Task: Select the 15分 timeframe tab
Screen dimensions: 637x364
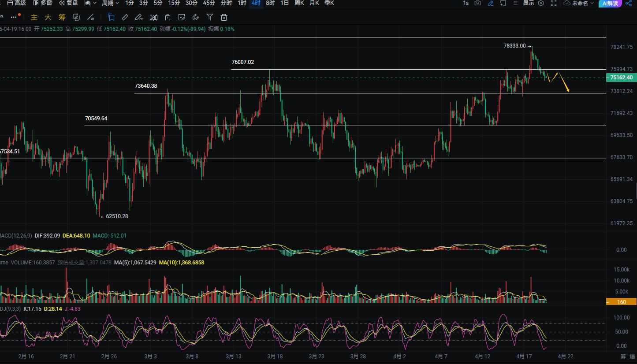Action: pos(174,3)
